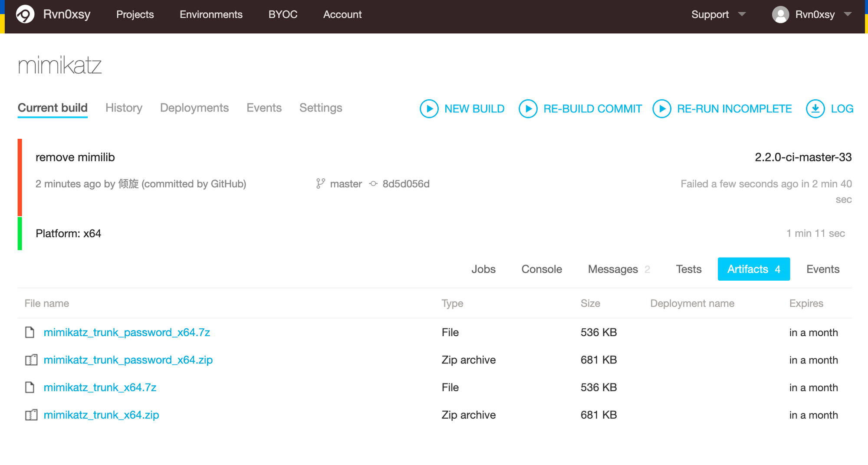Click the NEW BUILD play icon
Viewport: 868px width, 465px height.
[x=429, y=108]
